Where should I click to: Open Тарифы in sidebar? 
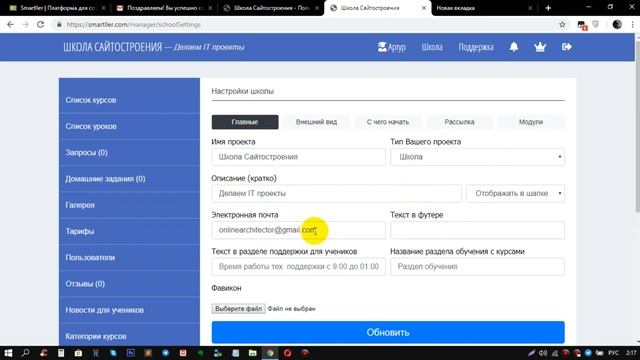click(x=129, y=231)
